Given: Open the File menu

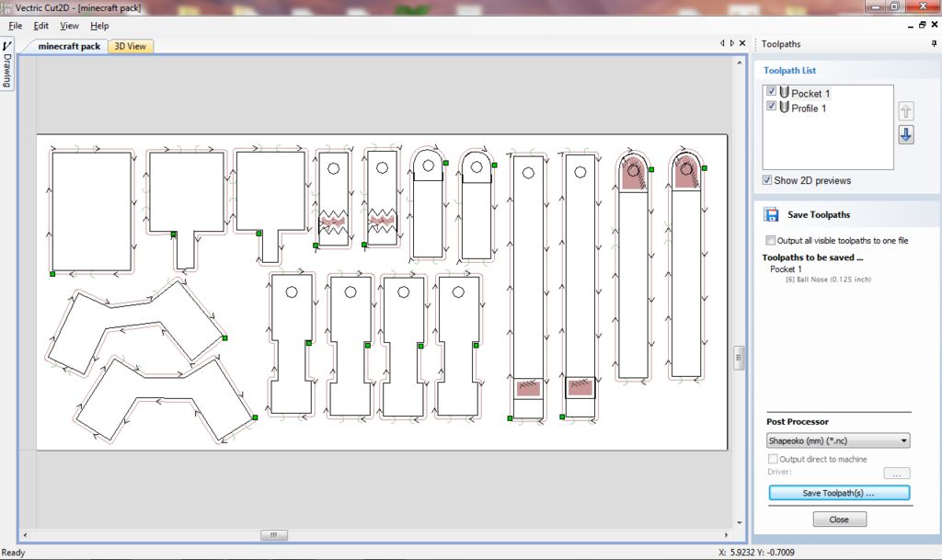Looking at the screenshot, I should [x=16, y=26].
